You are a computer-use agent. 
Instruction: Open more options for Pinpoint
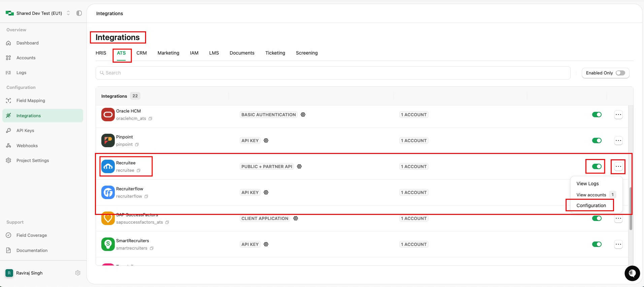(618, 140)
